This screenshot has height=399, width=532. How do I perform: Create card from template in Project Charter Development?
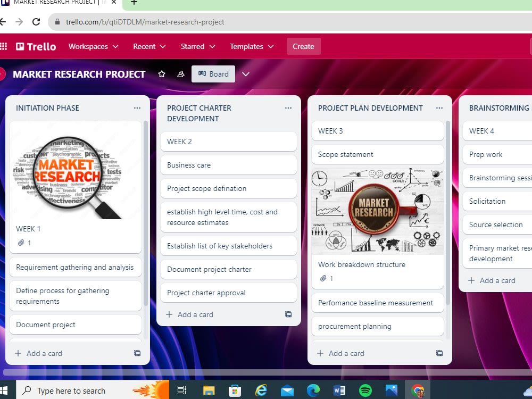tap(288, 314)
